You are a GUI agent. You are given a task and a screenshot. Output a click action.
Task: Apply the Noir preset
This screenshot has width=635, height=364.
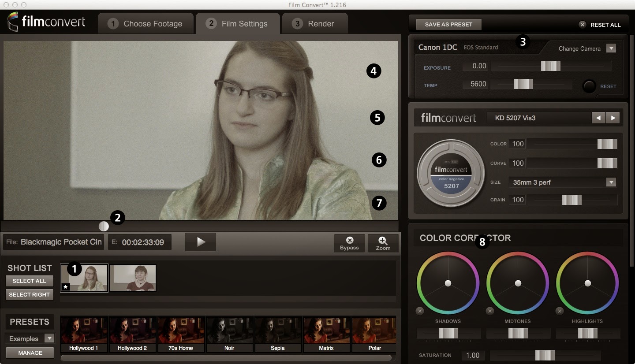point(229,334)
